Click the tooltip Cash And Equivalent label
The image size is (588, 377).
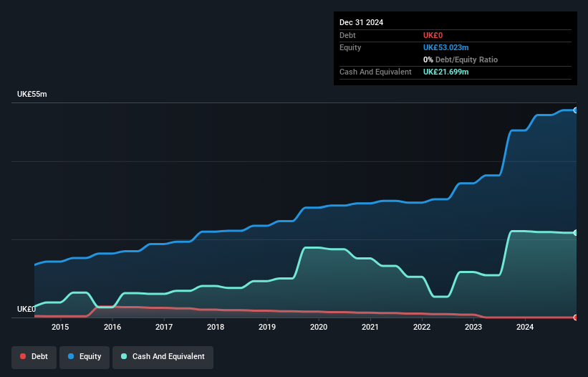375,72
